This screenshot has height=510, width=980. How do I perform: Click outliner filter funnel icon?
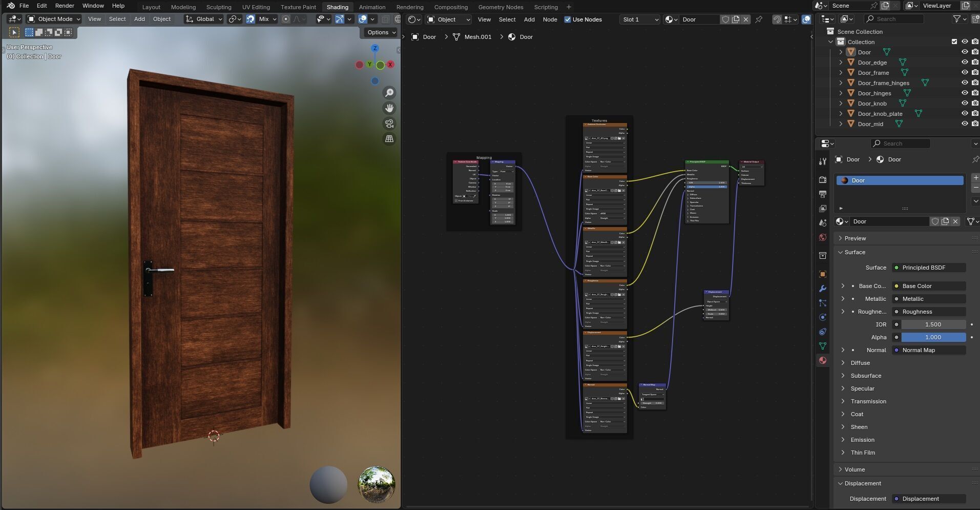pyautogui.click(x=956, y=19)
